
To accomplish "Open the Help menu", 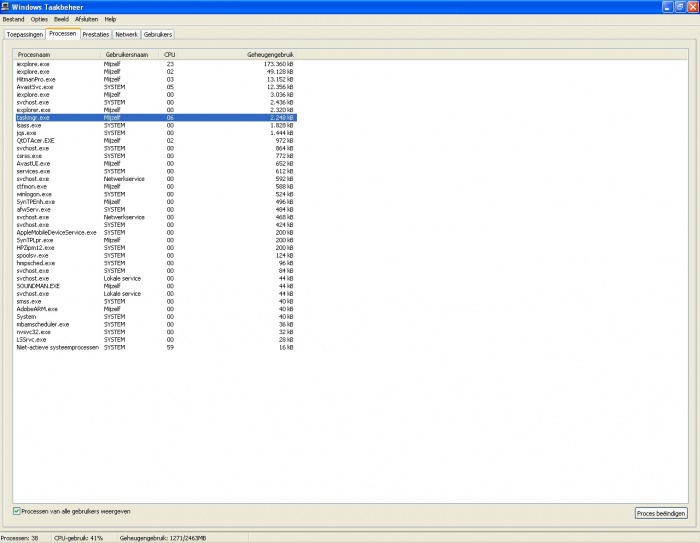I will coord(110,19).
